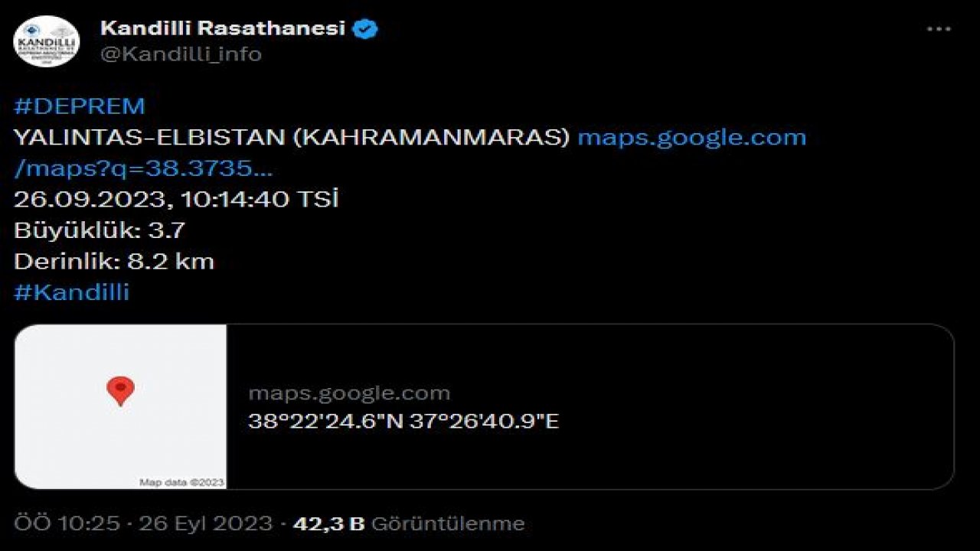
Task: Open the Kandilli Rasathanesi display name
Action: tap(223, 29)
